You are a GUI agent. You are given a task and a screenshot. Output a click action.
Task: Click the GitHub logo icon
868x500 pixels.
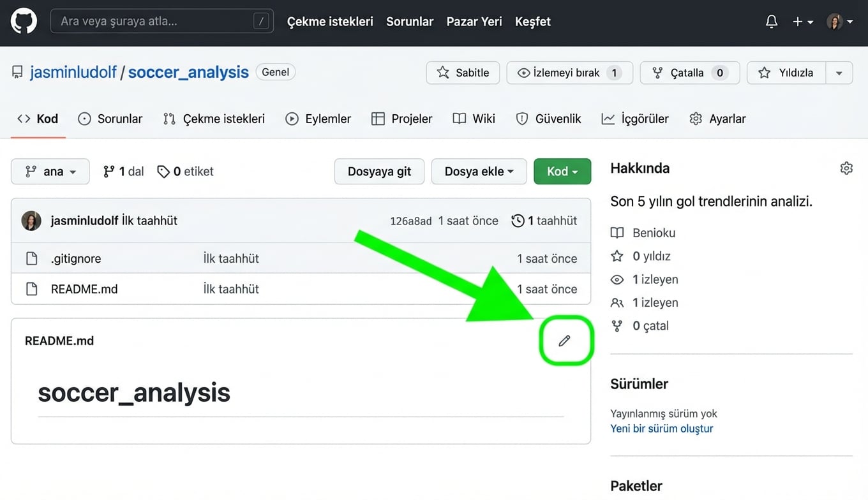point(24,22)
